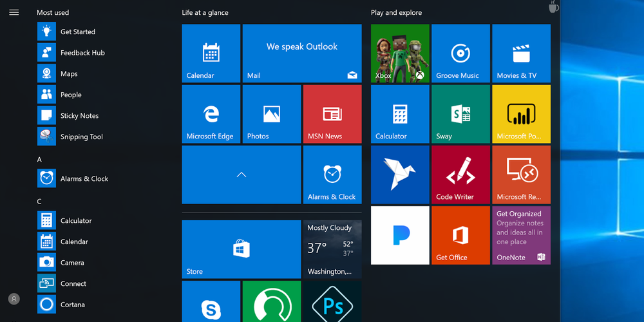
Task: Open the Mail tile
Action: [x=302, y=53]
